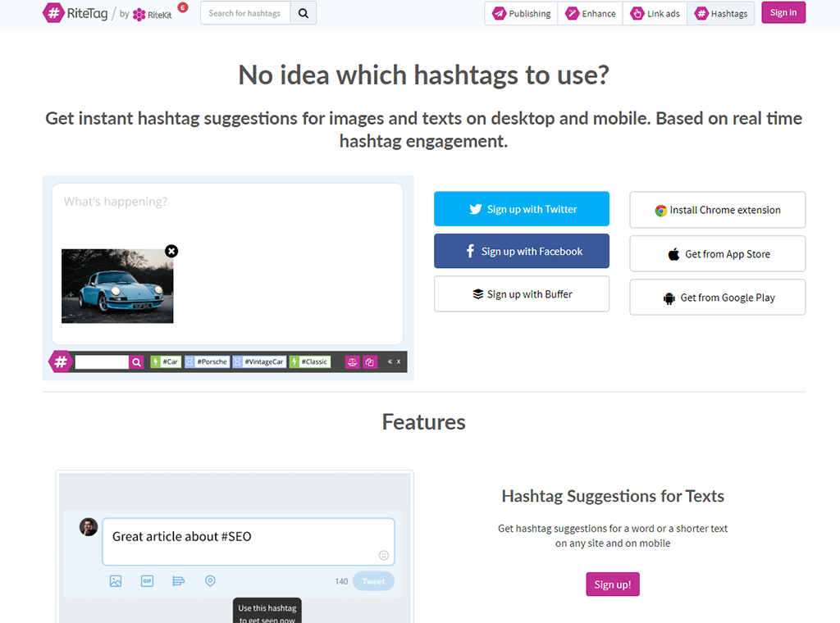Open the RiteKit link in header
840x623 pixels.
pyautogui.click(x=153, y=15)
